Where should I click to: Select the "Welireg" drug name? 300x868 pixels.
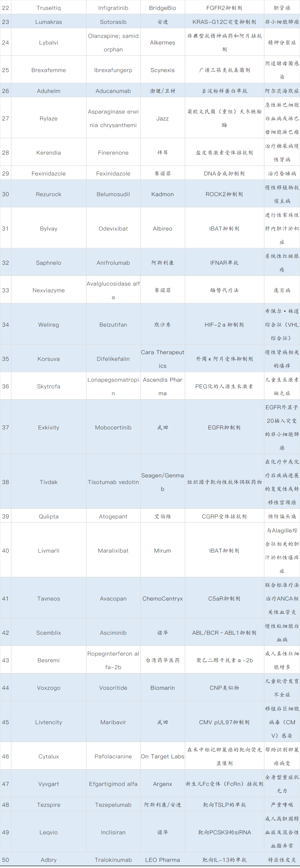point(49,324)
